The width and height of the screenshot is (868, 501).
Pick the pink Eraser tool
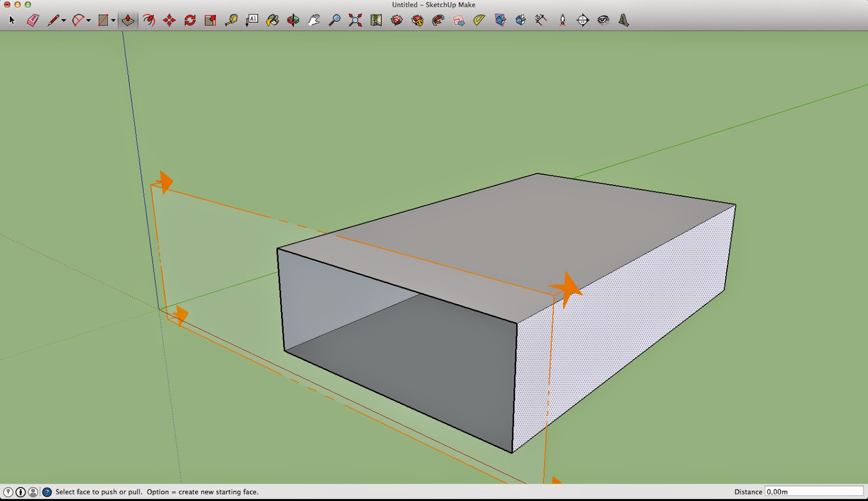click(33, 21)
